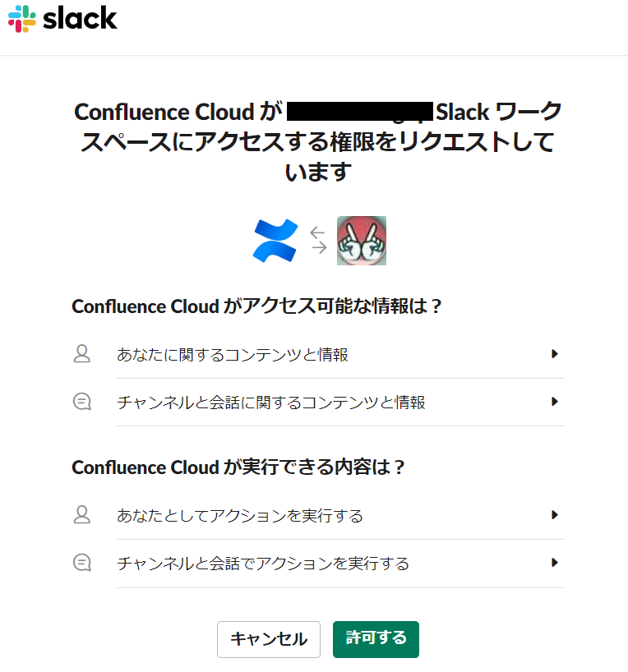Click the キャンセル button
The width and height of the screenshot is (628, 672).
[x=269, y=639]
